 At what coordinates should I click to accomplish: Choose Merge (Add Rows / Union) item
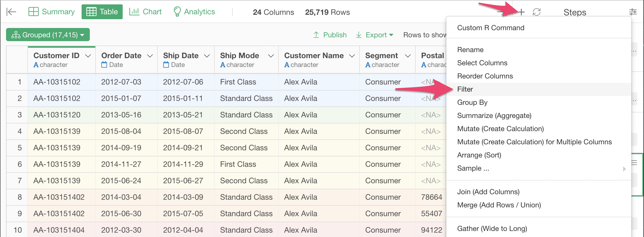pyautogui.click(x=539, y=205)
